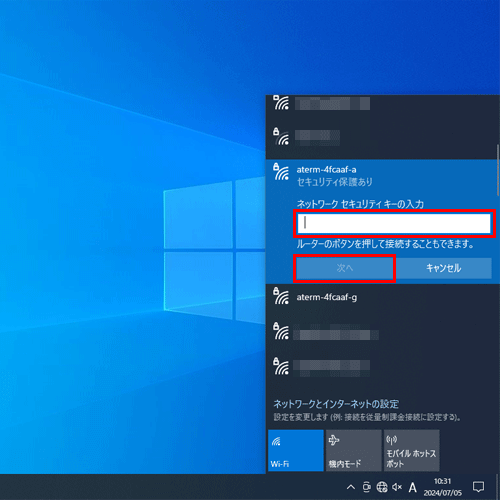Toggle the モバイル ホットスポット tile

411,450
